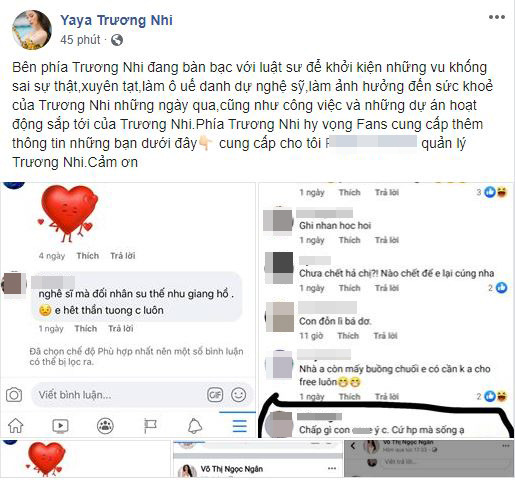Open the Pages flag icon
515x480 pixels.
click(150, 426)
